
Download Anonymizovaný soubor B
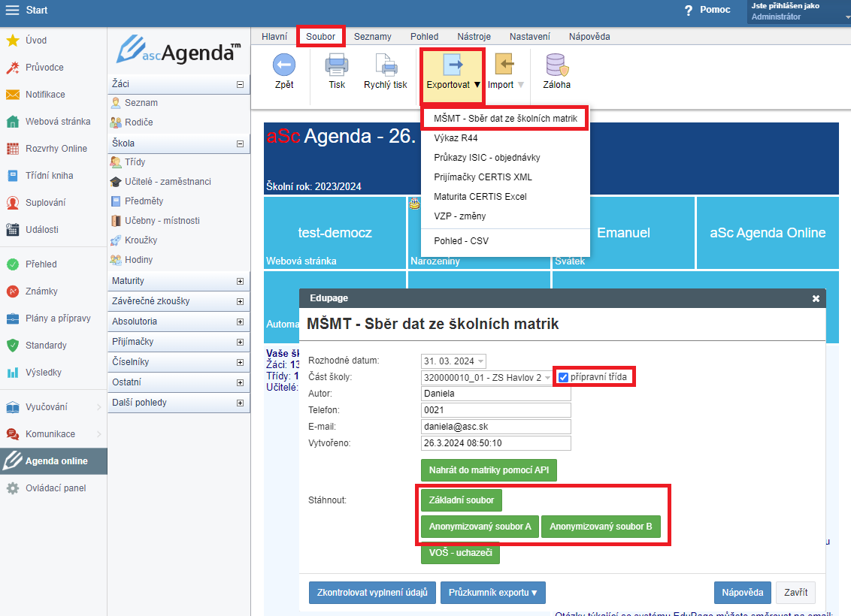pyautogui.click(x=601, y=527)
